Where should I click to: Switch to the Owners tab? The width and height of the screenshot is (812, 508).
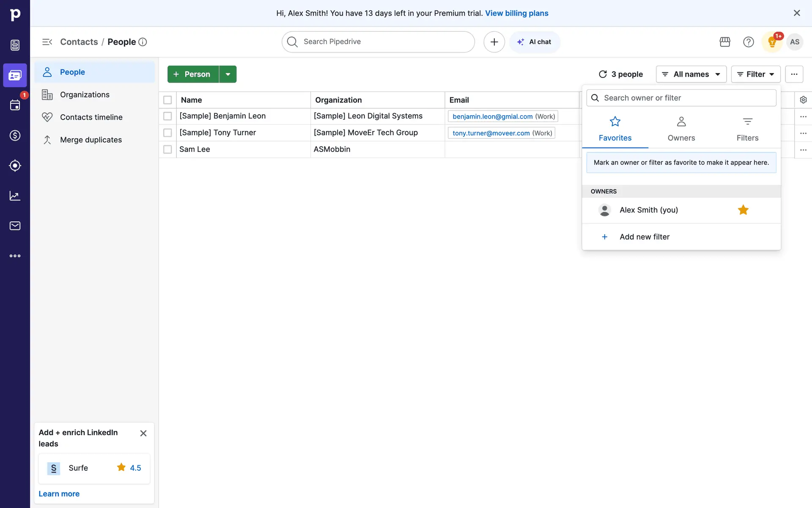(x=681, y=129)
